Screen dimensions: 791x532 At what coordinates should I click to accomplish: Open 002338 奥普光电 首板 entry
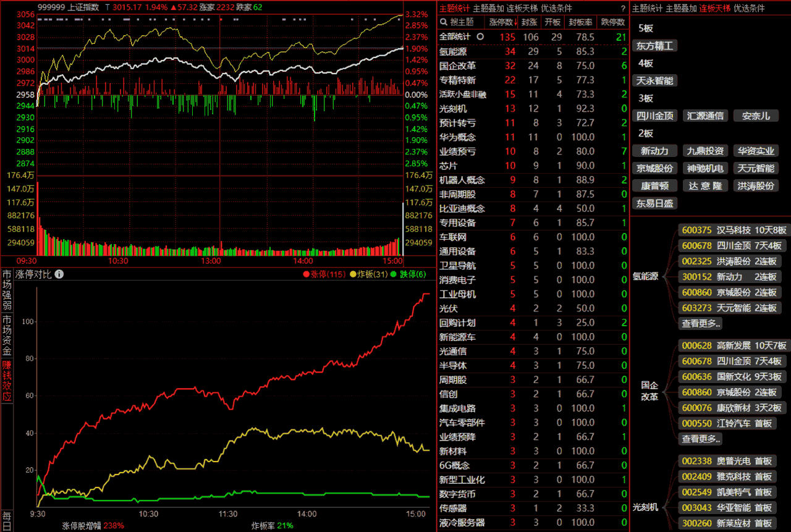727,461
